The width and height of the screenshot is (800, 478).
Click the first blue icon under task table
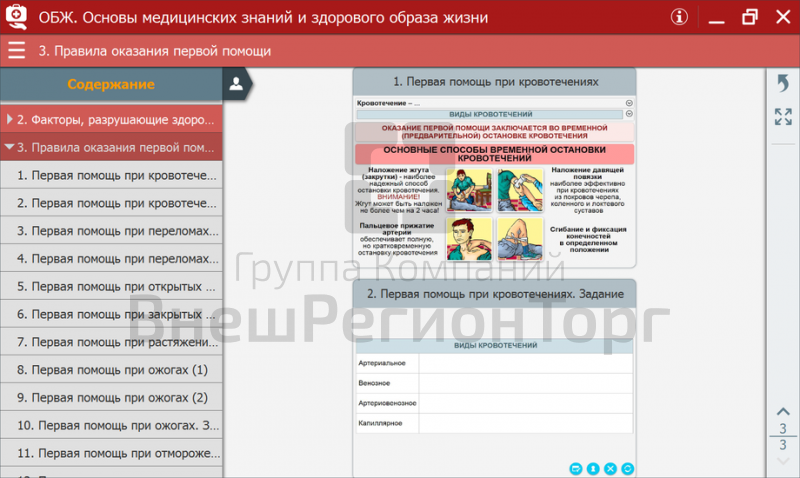tap(575, 468)
